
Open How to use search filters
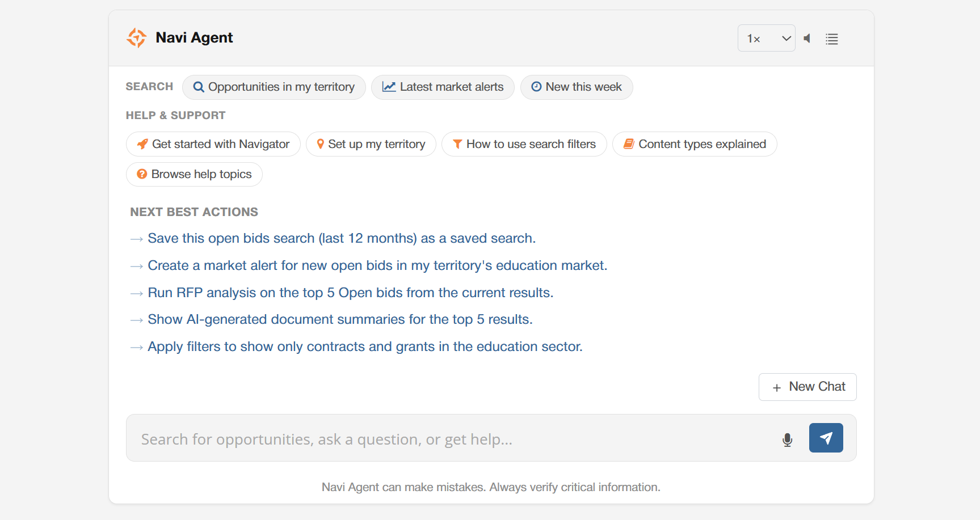coord(524,145)
